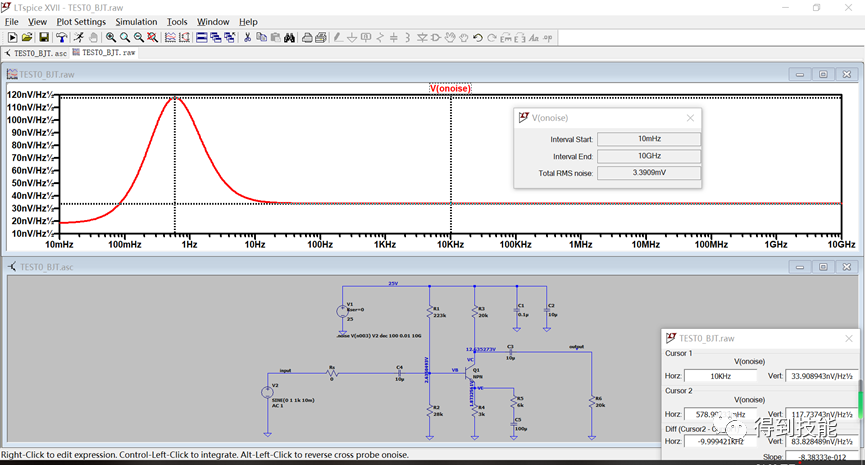Run the simulation with the running-man icon
Image resolution: width=865 pixels, height=465 pixels.
79,38
